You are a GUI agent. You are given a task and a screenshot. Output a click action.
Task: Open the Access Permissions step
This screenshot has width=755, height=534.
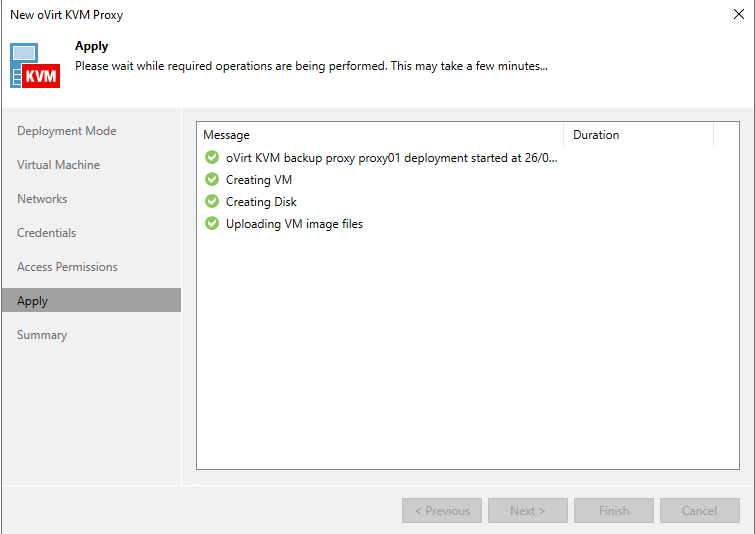68,267
